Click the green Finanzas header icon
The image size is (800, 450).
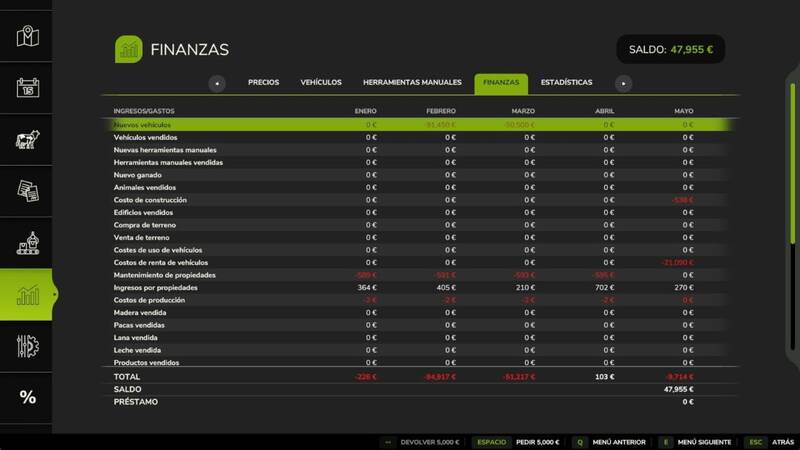click(129, 49)
